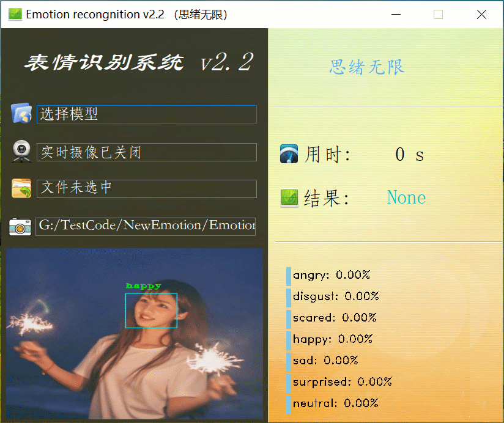
Task: Click the blue bar next to surprised
Action: click(289, 383)
